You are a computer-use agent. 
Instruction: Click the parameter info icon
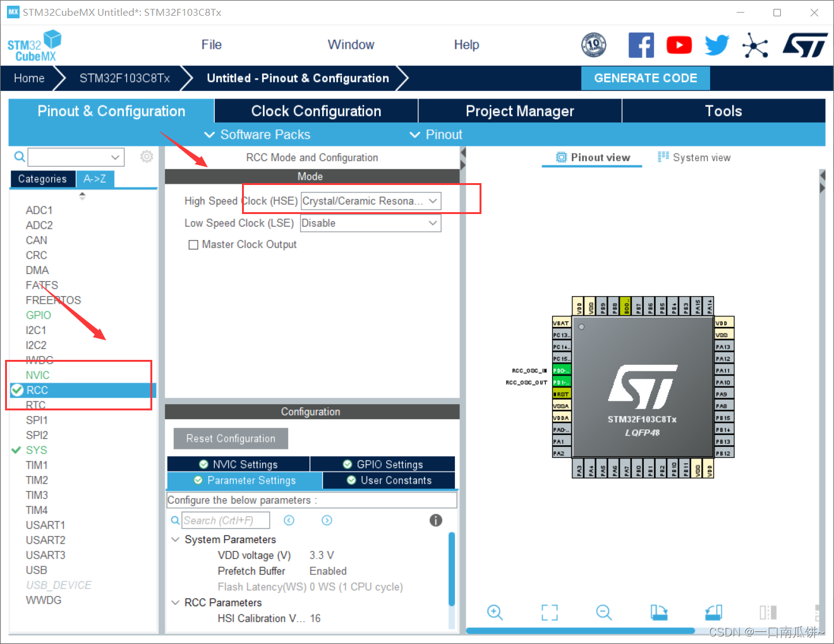436,520
